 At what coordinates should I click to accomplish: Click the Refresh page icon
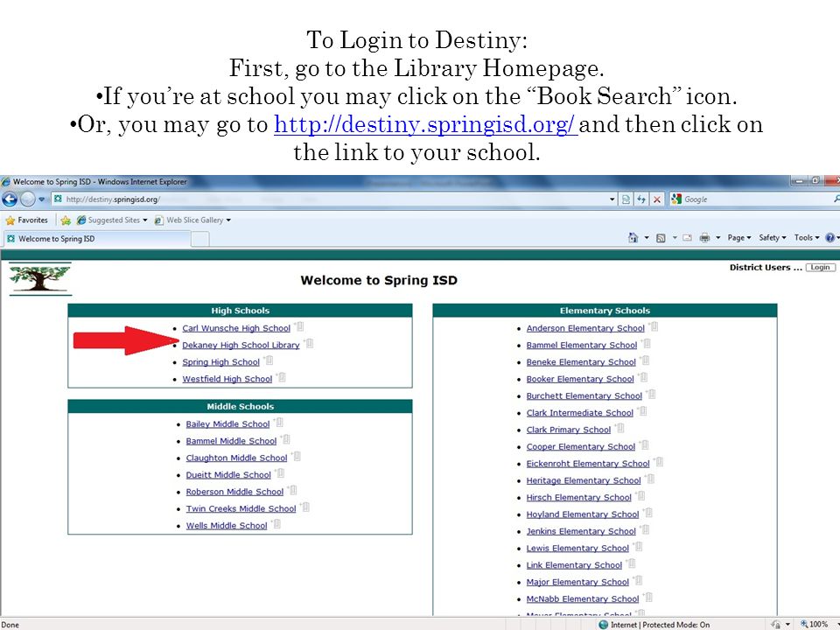pos(641,199)
